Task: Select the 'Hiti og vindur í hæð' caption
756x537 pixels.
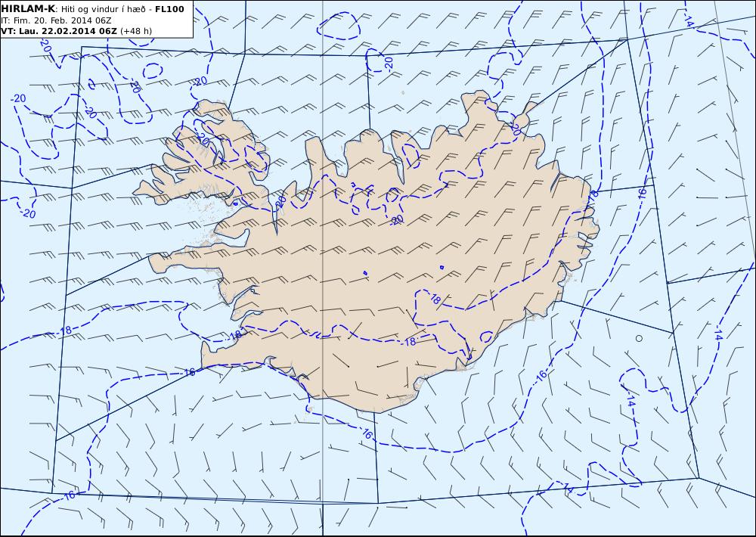Action: tap(104, 9)
